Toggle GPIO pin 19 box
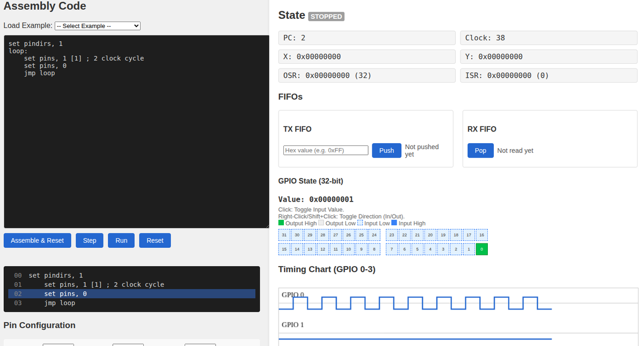 tap(443, 235)
